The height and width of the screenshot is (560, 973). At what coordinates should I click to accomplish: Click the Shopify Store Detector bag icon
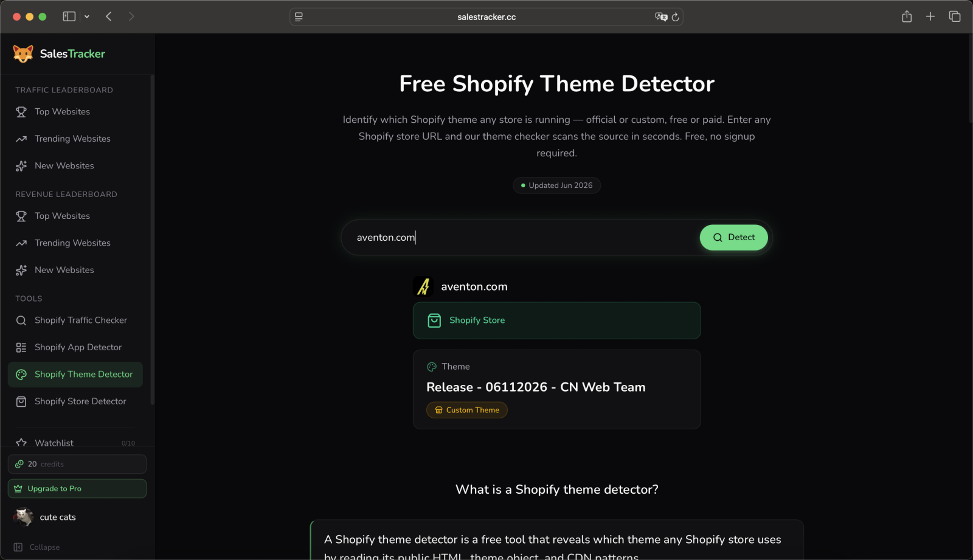(x=21, y=401)
